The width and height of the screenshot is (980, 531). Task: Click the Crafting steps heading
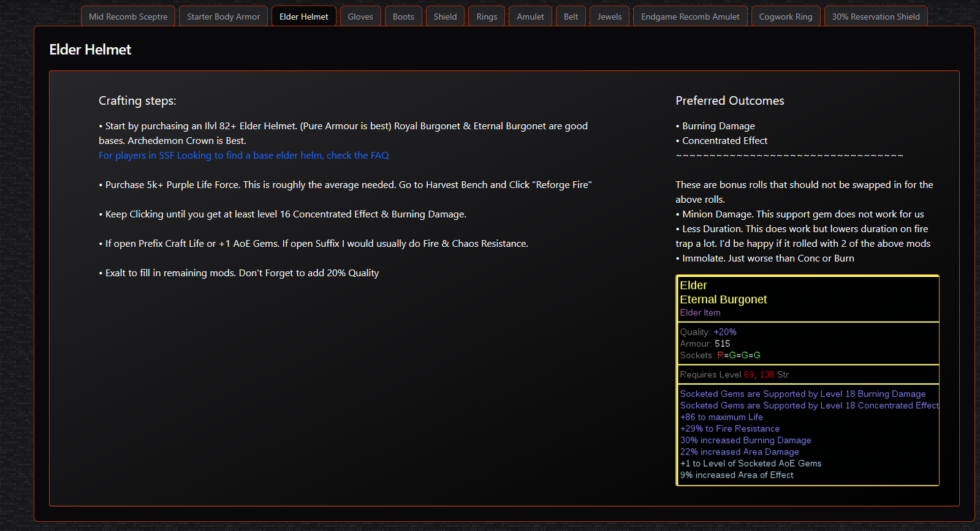coord(137,101)
